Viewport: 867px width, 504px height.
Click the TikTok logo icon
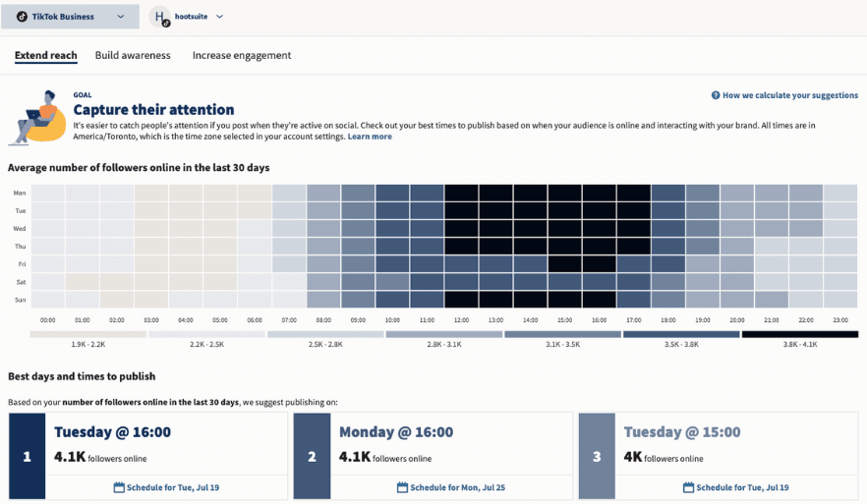point(22,17)
